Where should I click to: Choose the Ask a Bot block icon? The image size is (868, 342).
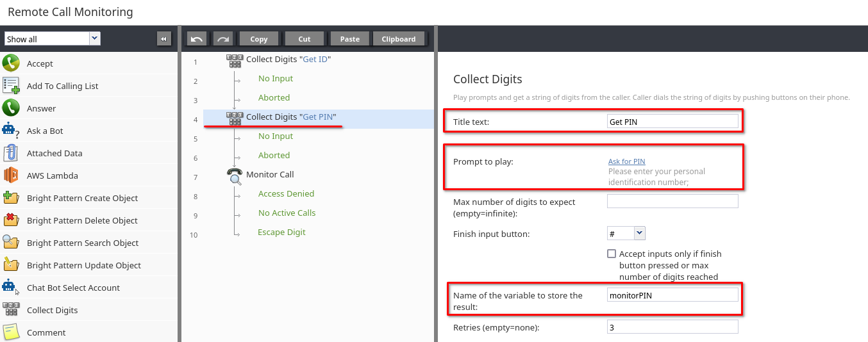tap(11, 130)
